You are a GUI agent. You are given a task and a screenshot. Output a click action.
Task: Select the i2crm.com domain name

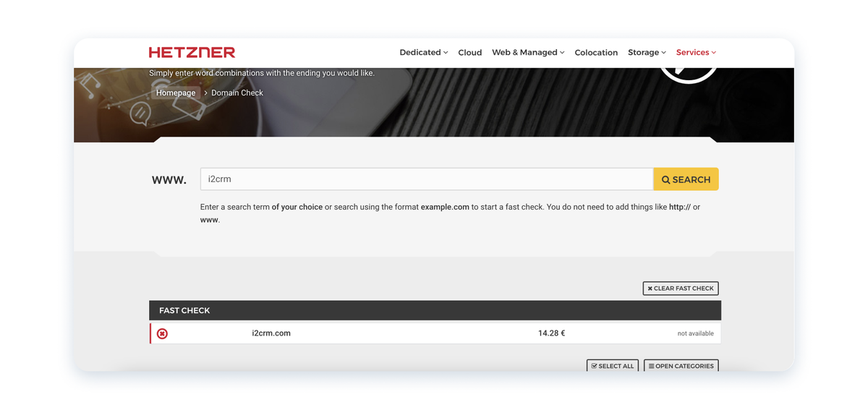click(271, 333)
